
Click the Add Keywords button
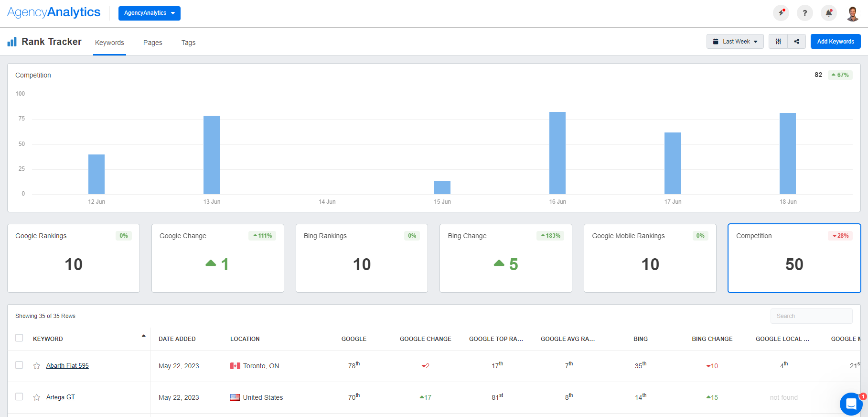click(x=835, y=42)
